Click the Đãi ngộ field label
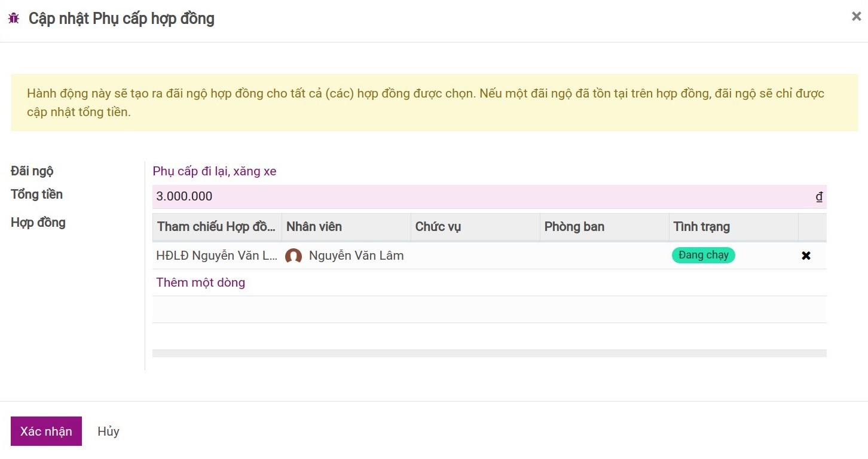This screenshot has height=459, width=868. point(32,171)
